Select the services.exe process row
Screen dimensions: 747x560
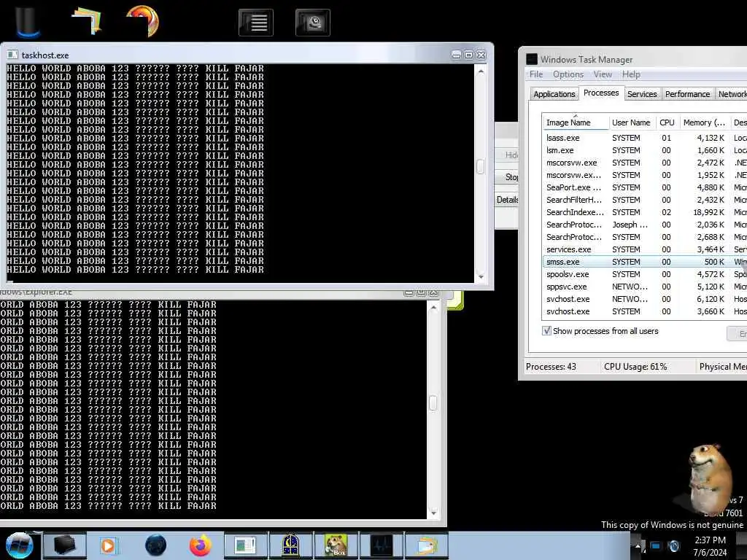(645, 249)
